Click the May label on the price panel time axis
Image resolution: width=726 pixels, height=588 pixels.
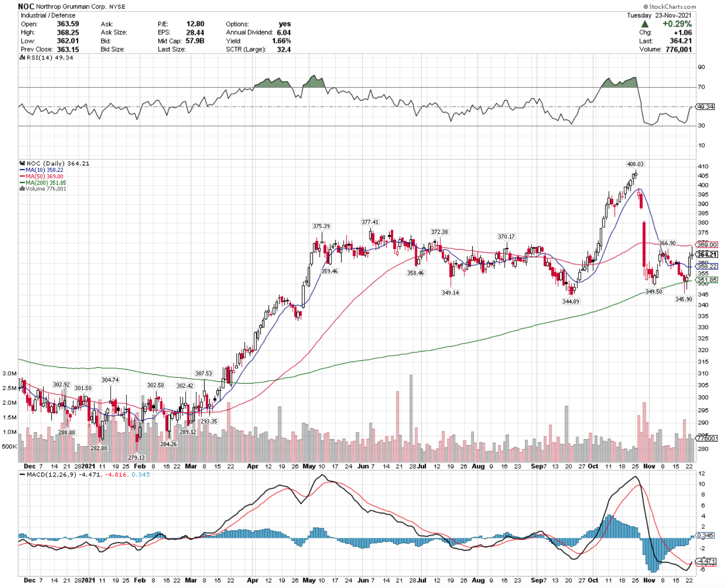pos(309,466)
